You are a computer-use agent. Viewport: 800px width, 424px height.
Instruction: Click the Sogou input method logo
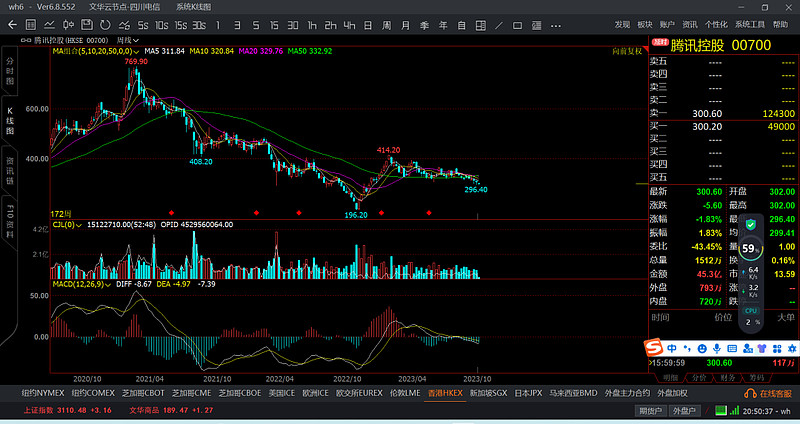(654, 347)
